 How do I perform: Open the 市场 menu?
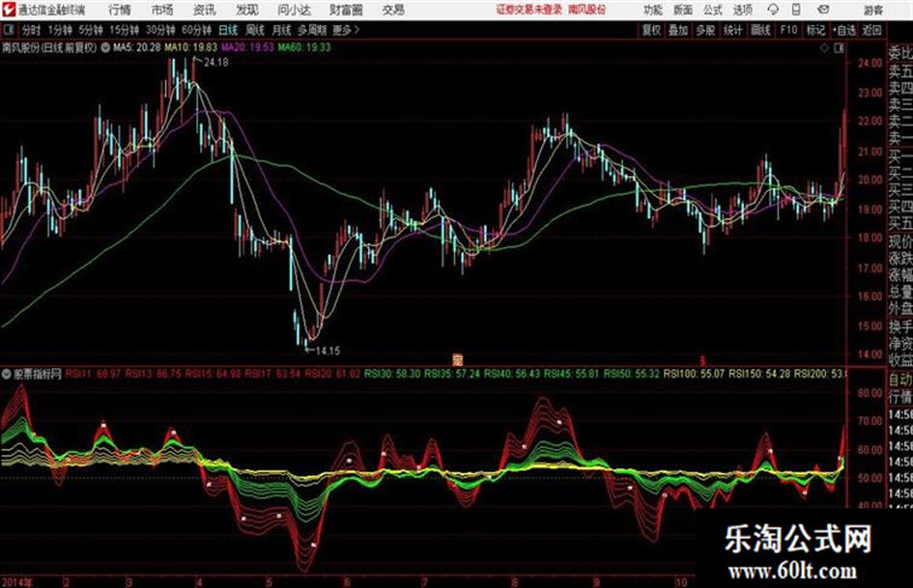tap(162, 10)
